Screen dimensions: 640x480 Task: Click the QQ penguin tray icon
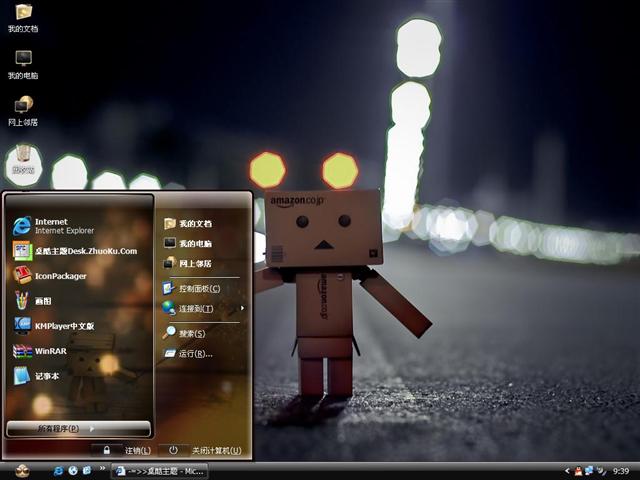pyautogui.click(x=578, y=471)
